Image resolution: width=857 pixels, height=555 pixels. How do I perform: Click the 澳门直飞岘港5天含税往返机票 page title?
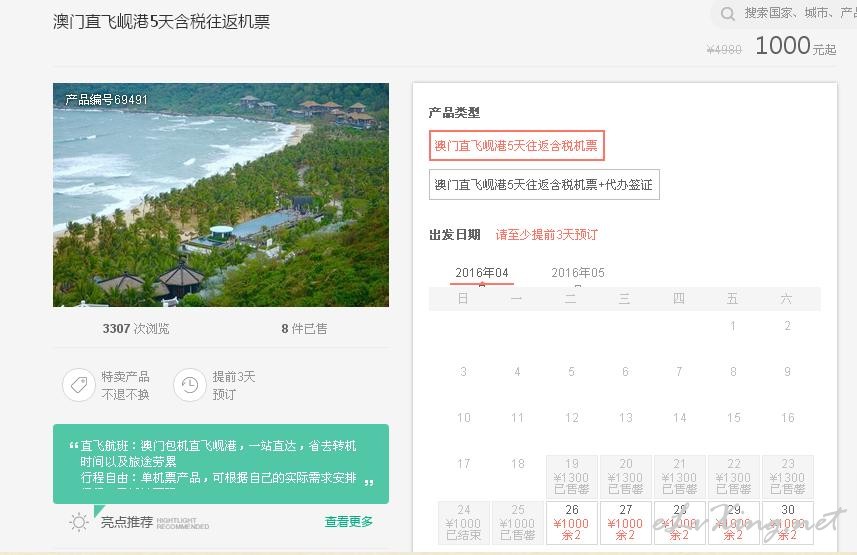click(x=161, y=21)
